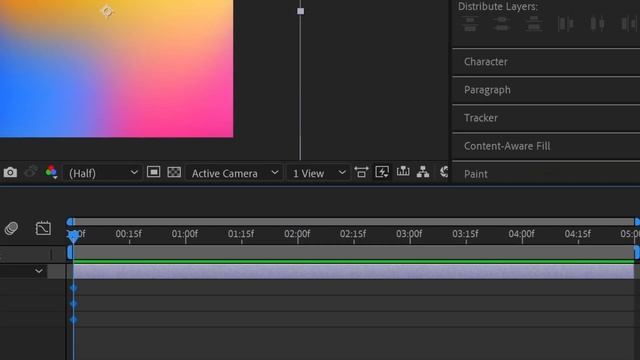Enable the Motion Blur icon in the timeline

[x=11, y=228]
